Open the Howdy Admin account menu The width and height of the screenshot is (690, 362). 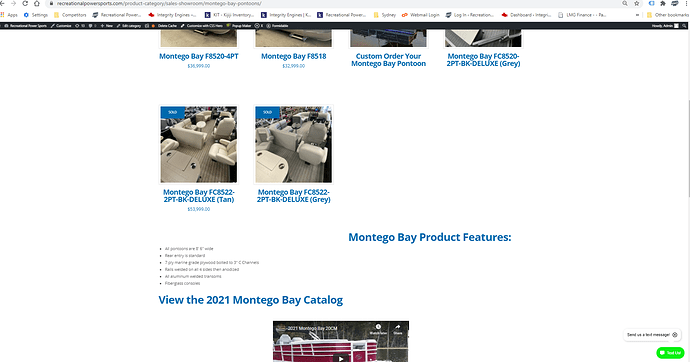665,26
